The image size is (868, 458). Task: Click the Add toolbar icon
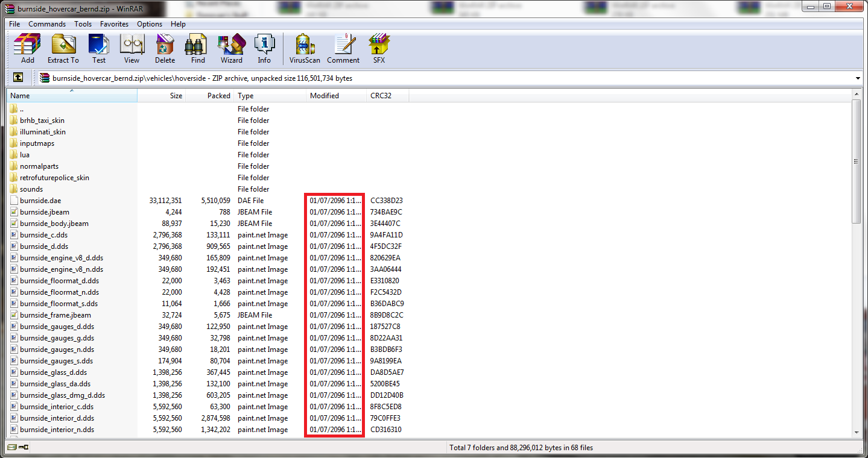click(x=27, y=48)
